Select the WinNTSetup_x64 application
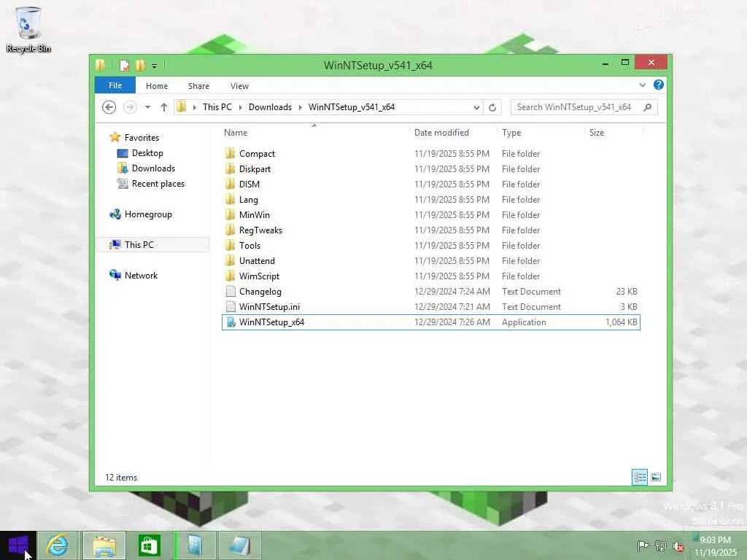747x560 pixels. tap(430, 322)
